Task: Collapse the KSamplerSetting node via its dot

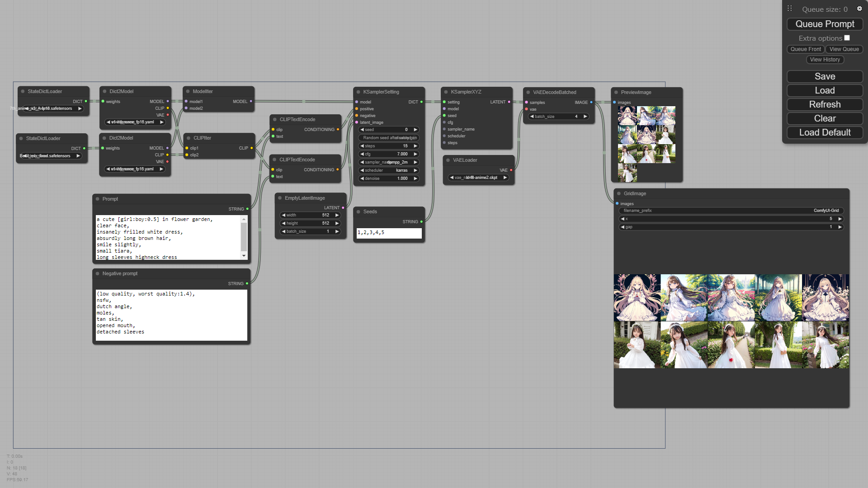Action: 358,92
